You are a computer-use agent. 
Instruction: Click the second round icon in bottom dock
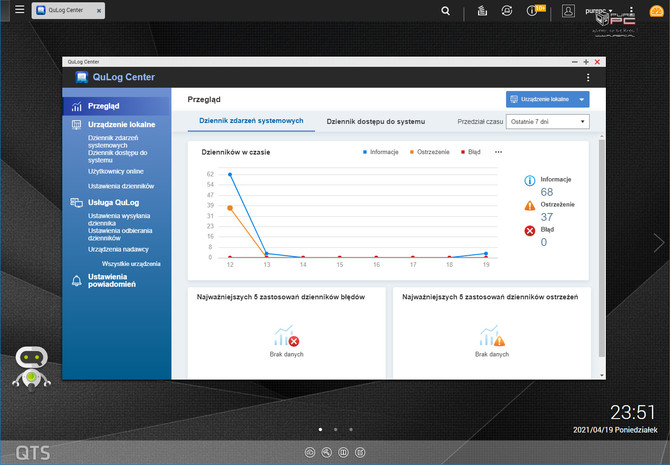326,452
